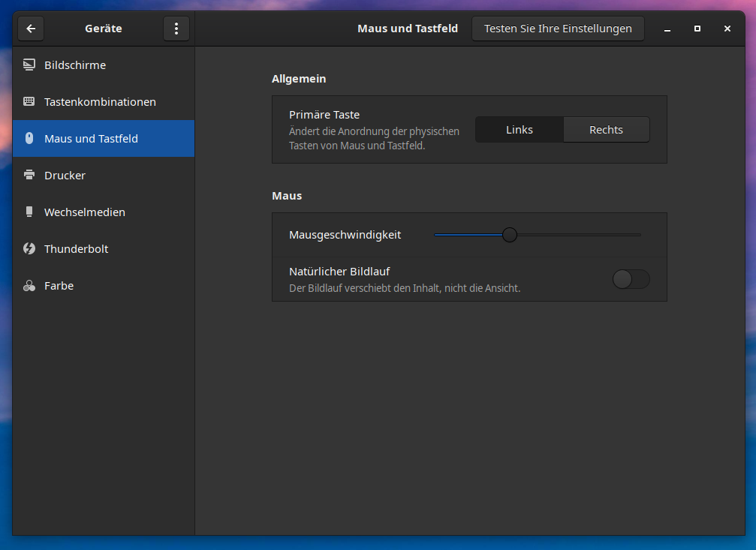Select Maus und Tastfeld in sidebar
Viewport: 756px width, 550px height.
[x=104, y=138]
